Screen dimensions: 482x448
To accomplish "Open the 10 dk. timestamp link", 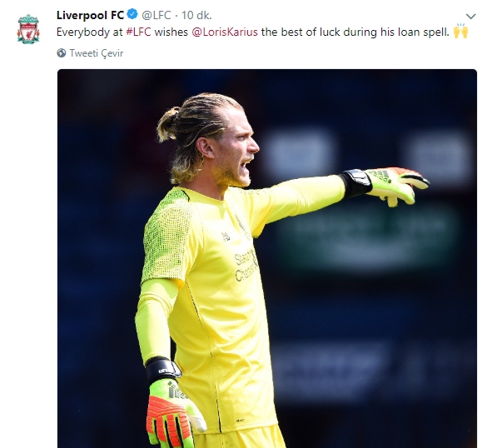I will (196, 15).
